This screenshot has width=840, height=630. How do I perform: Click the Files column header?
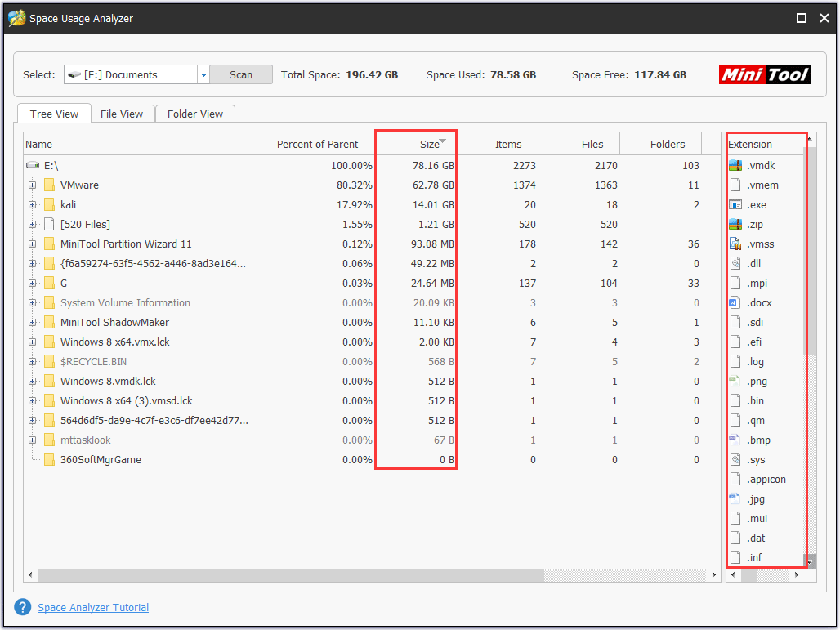[x=579, y=144]
